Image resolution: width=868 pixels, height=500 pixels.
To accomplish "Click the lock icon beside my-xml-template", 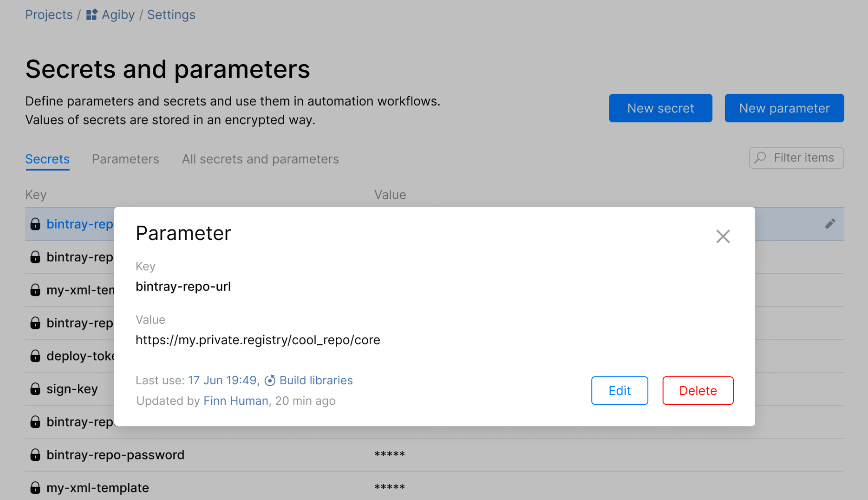I will pyautogui.click(x=35, y=488).
